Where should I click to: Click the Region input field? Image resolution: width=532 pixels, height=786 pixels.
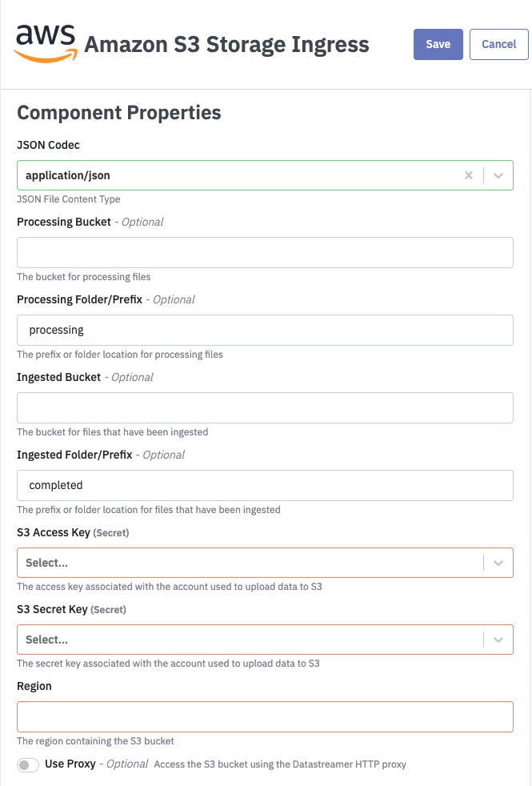click(265, 716)
